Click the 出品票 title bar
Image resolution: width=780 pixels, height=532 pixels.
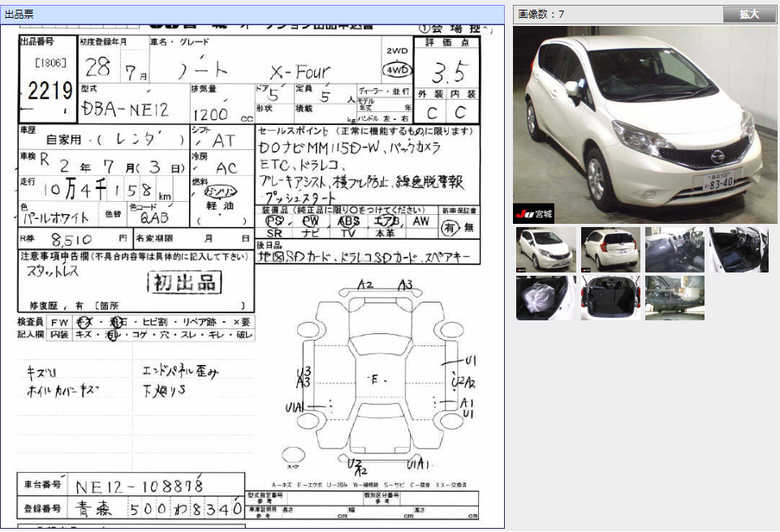[18, 13]
